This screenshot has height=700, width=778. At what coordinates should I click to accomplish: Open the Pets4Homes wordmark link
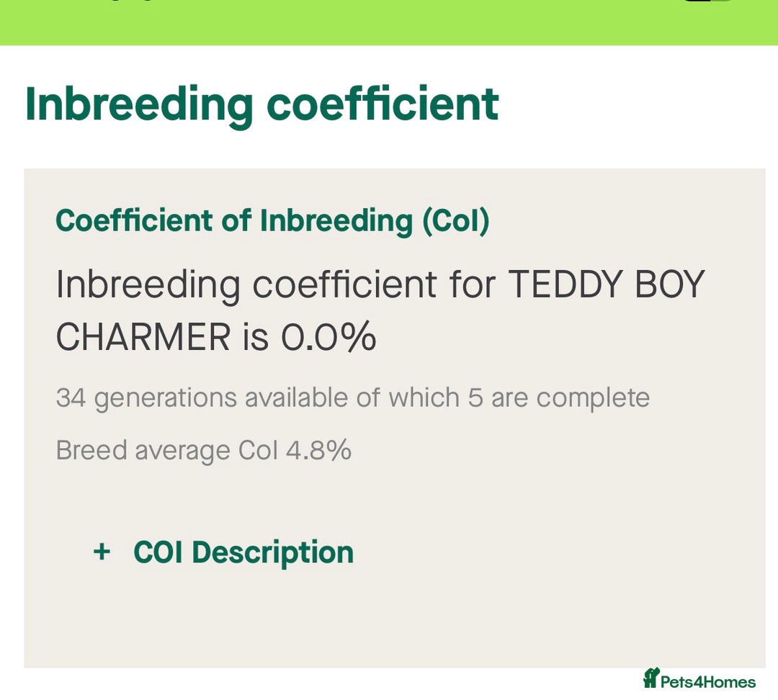[x=708, y=682]
